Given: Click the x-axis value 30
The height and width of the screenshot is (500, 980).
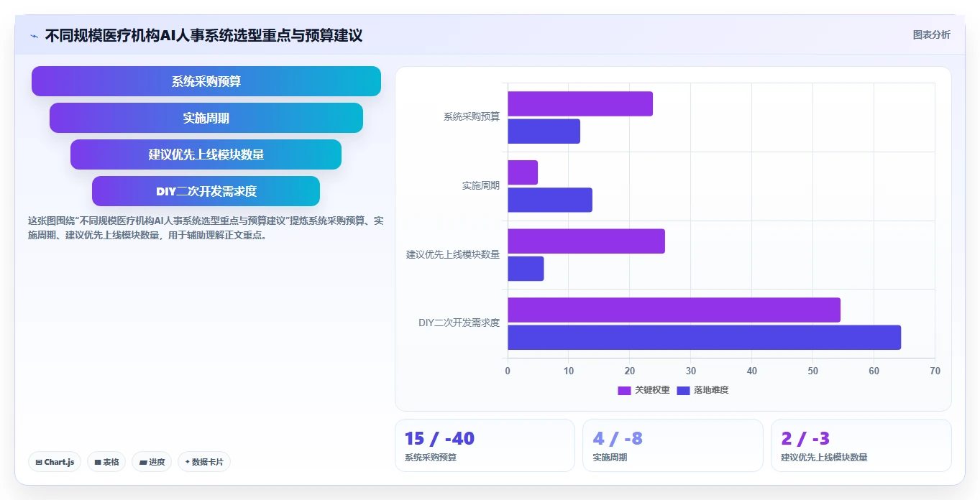Looking at the screenshot, I should point(691,371).
